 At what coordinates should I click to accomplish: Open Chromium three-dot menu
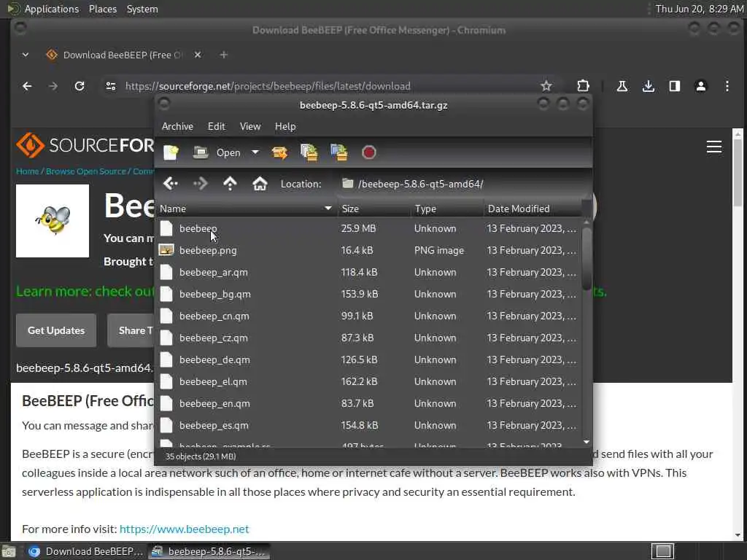[x=727, y=86]
